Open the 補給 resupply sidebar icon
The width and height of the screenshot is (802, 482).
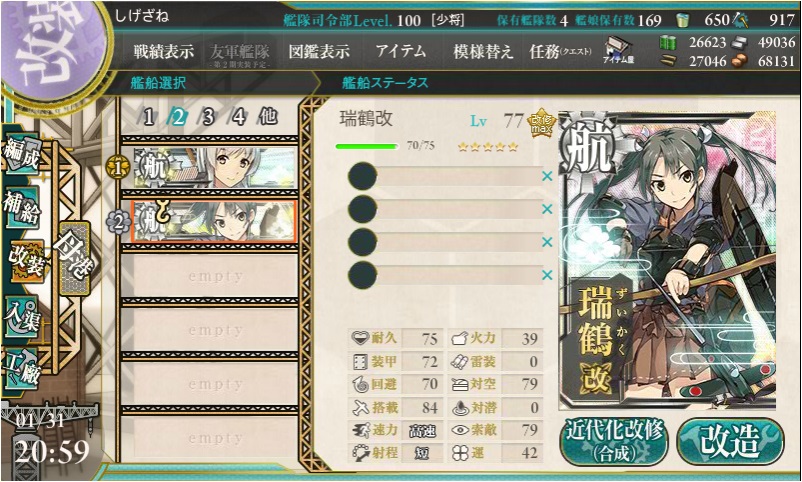[21, 207]
